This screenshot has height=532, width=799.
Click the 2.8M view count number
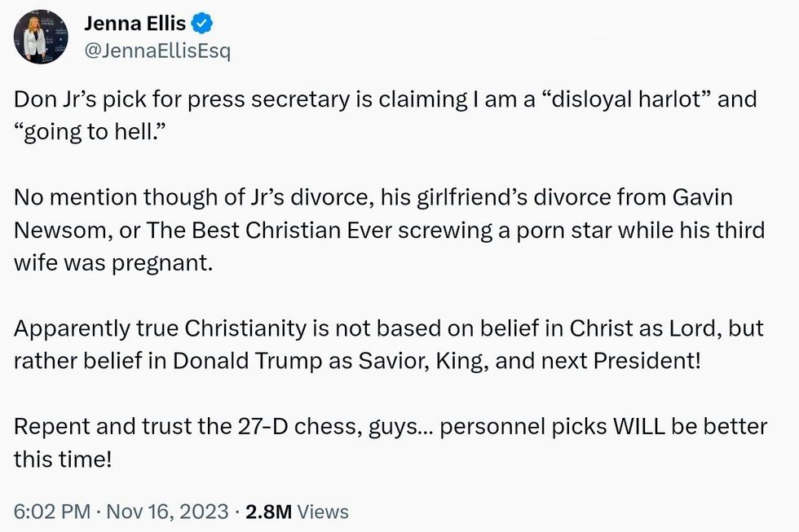tap(269, 512)
